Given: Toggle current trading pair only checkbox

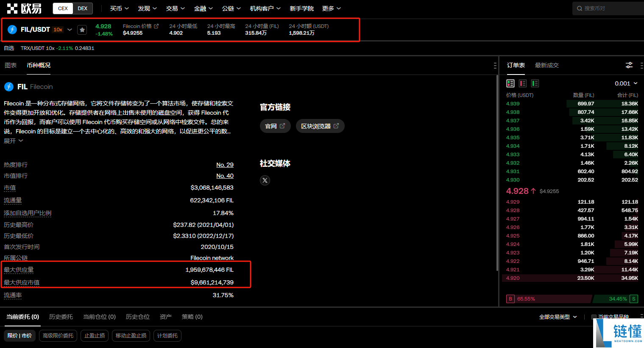Looking at the screenshot, I should (594, 317).
